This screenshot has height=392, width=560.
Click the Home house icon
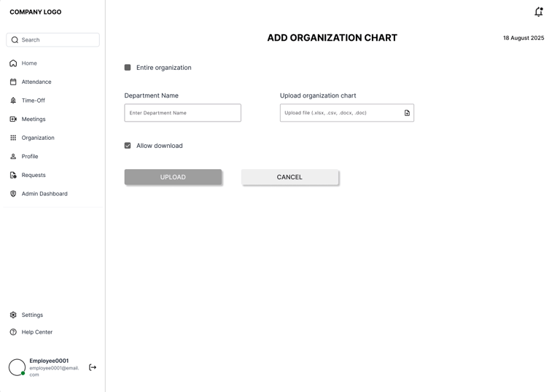[x=13, y=63]
